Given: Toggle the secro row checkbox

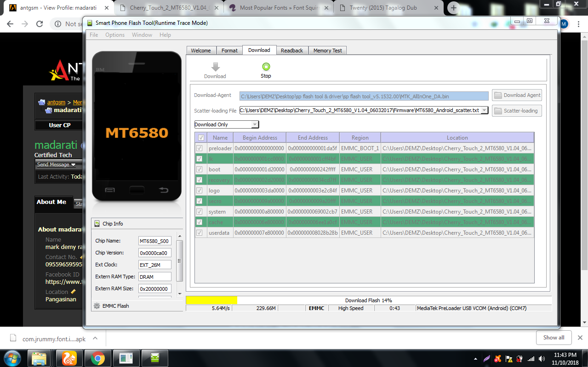Looking at the screenshot, I should [x=200, y=201].
